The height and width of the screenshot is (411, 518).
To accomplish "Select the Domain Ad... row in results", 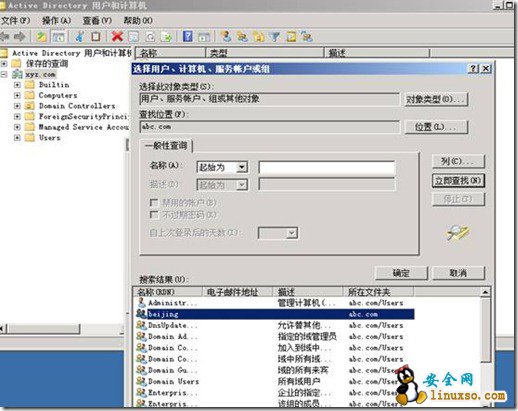I will coord(275,336).
